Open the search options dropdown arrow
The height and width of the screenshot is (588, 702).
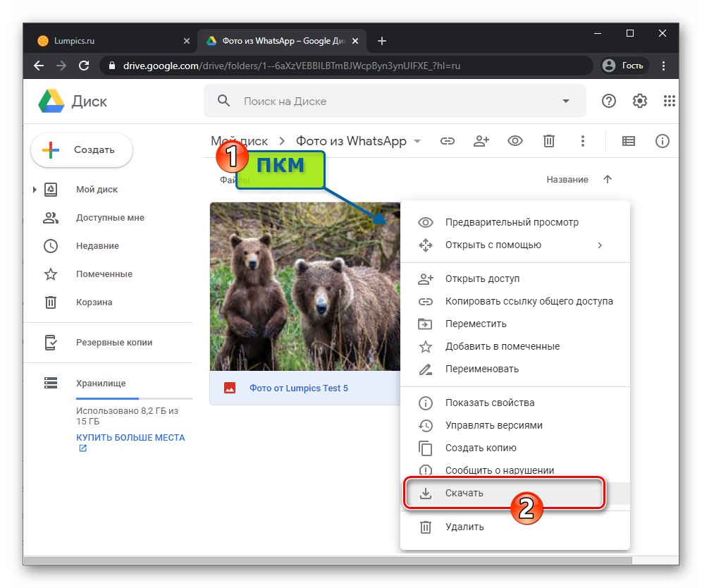tap(566, 101)
